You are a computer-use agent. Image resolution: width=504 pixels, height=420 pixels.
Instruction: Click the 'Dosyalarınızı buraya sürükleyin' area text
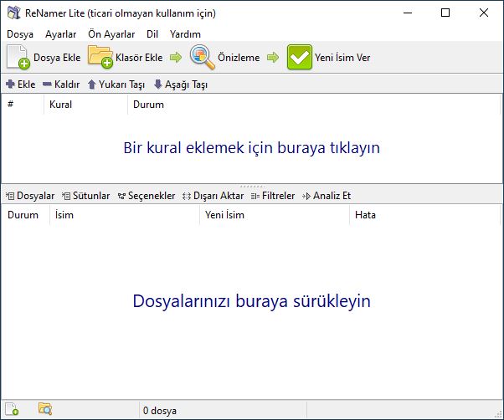coord(252,301)
